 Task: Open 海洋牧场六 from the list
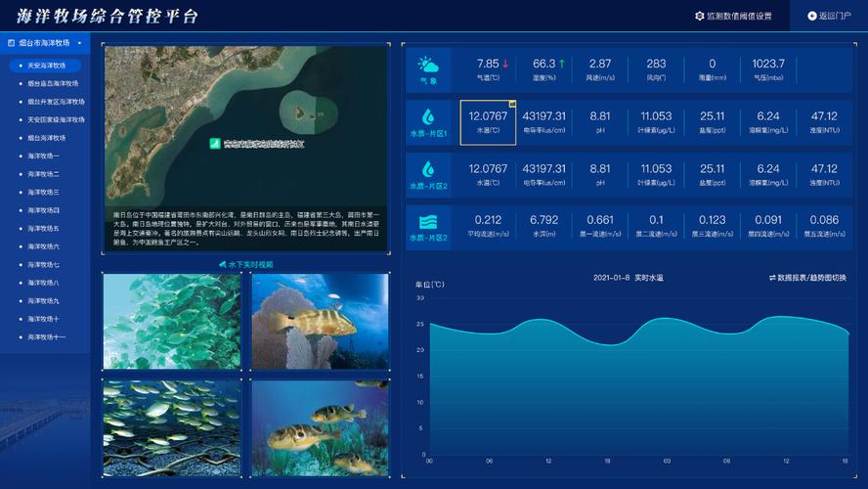(43, 246)
